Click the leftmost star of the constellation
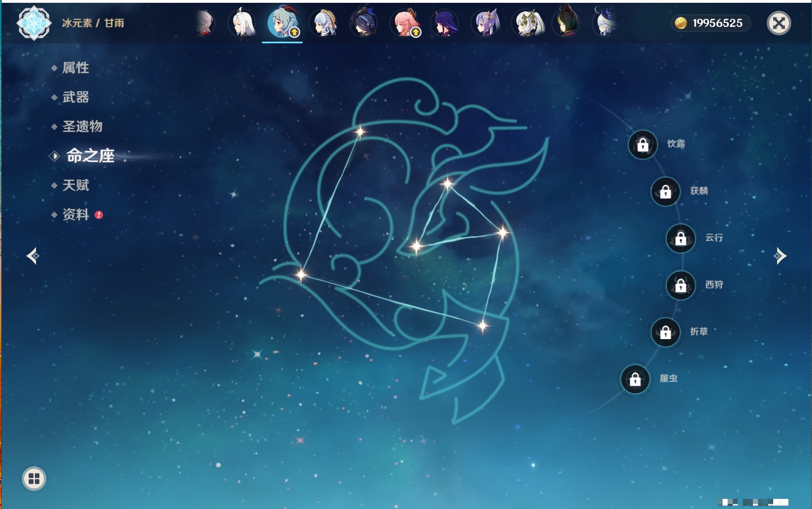This screenshot has height=509, width=812. coord(301,274)
